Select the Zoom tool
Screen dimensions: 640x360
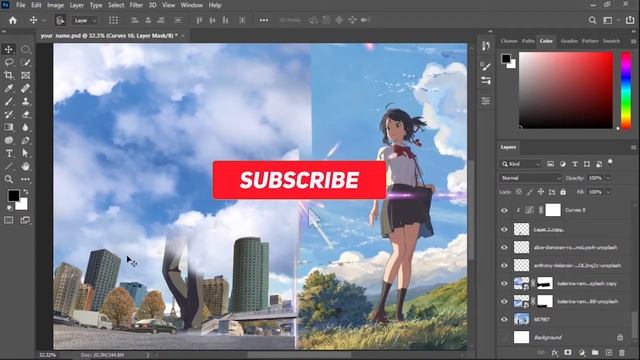[9, 179]
